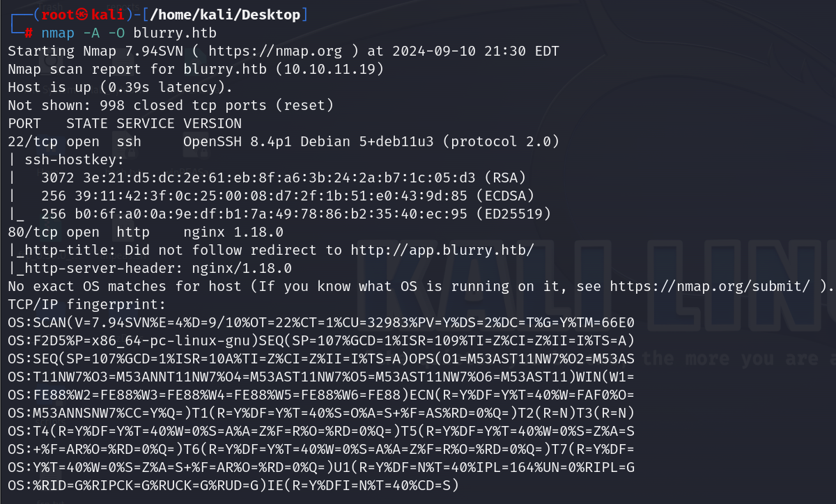Click the OS:SCAN(V=7.94SVN fingerprint line
Screen dimensions: 836x504
click(x=321, y=322)
